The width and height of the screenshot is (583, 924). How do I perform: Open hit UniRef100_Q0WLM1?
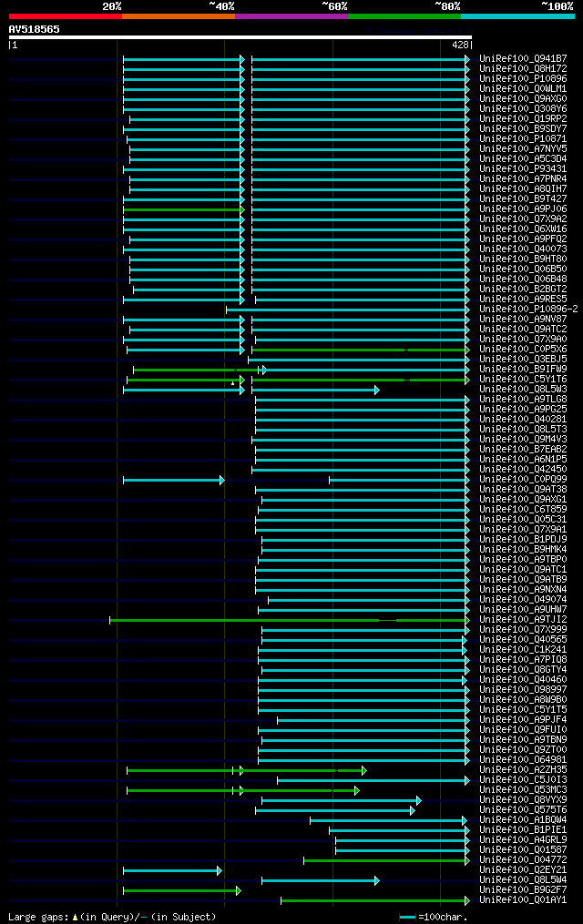coord(523,89)
